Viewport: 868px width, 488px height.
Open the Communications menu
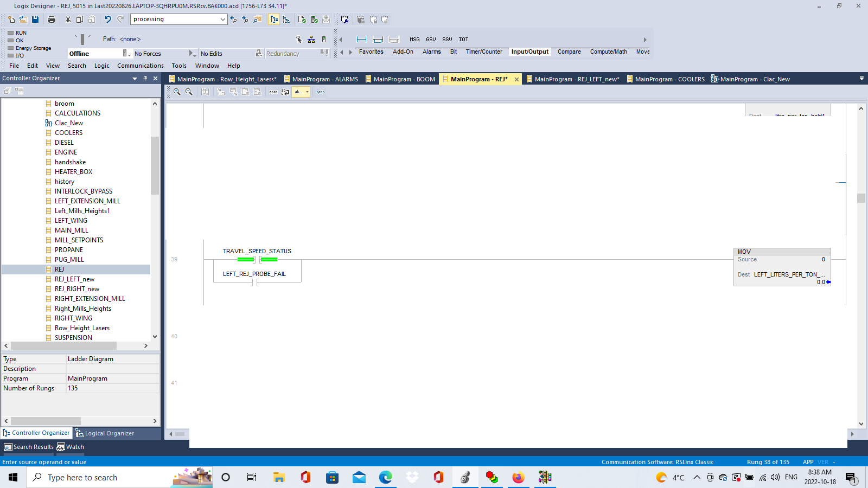click(141, 66)
